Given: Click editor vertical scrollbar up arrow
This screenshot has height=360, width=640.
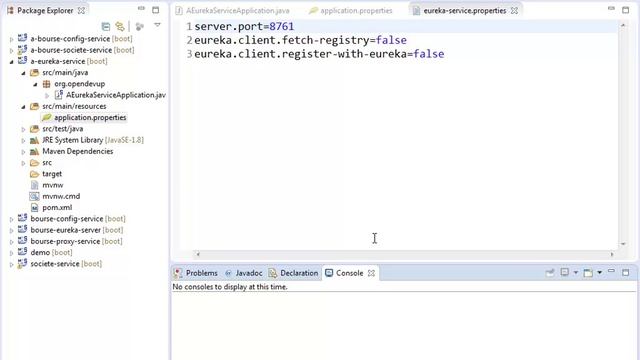Looking at the screenshot, I should (623, 25).
